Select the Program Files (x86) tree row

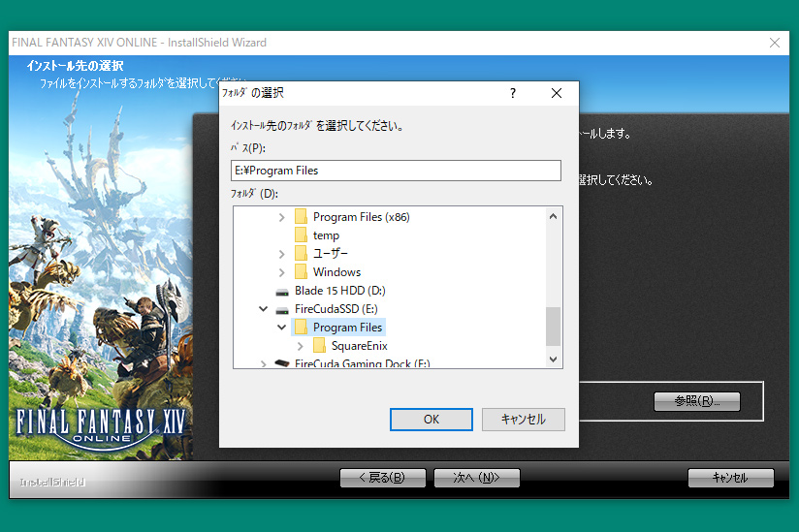coord(362,217)
